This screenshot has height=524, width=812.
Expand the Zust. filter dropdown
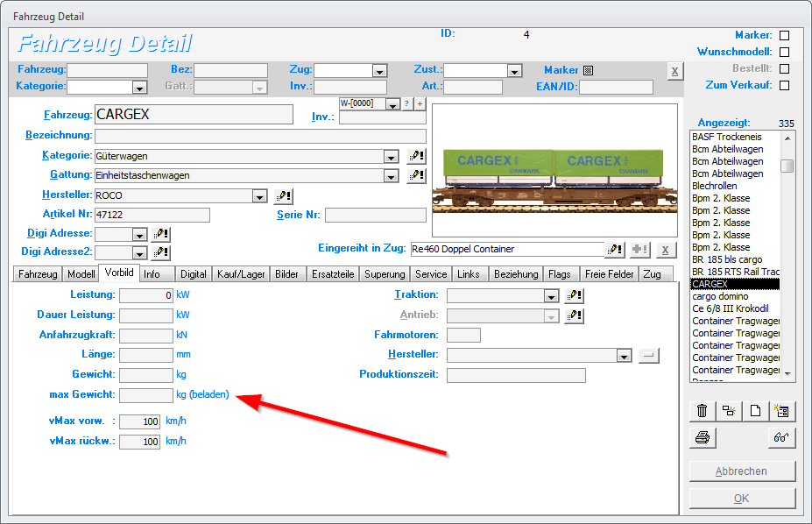point(514,71)
